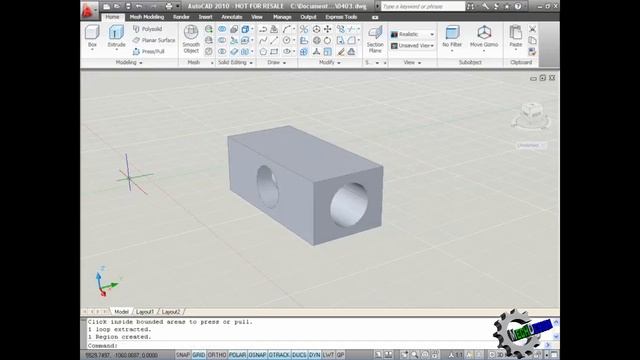Pick the Line tool in Draw panel

coord(274,40)
